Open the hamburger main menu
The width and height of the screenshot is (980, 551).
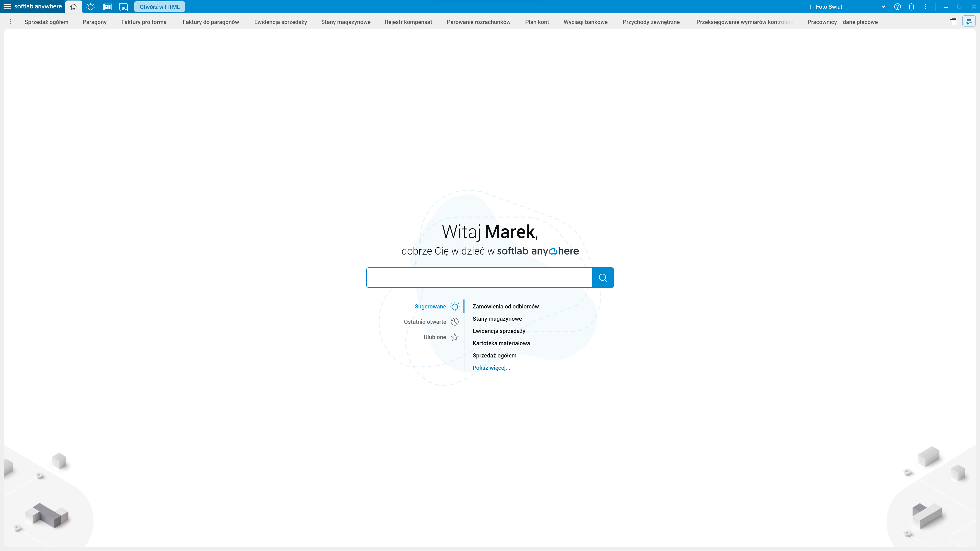point(7,6)
